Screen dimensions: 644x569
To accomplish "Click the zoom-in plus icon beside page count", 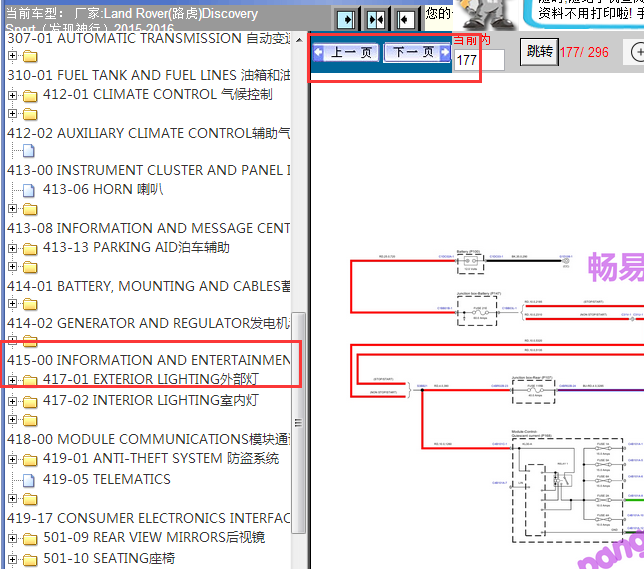I will (x=637, y=52).
